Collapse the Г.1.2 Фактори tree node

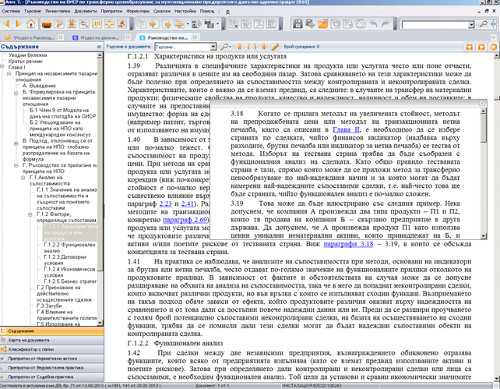tap(30, 214)
